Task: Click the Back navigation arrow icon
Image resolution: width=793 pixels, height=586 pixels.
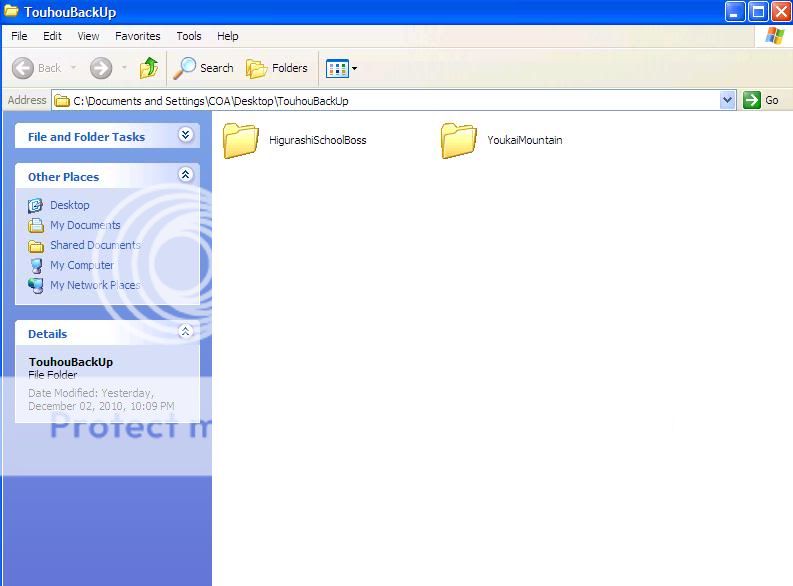Action: [24, 68]
